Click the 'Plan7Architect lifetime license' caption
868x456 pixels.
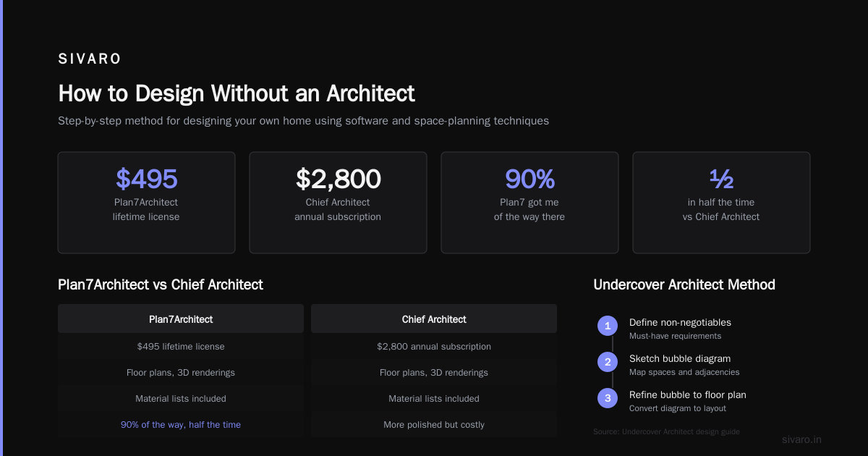coord(146,209)
